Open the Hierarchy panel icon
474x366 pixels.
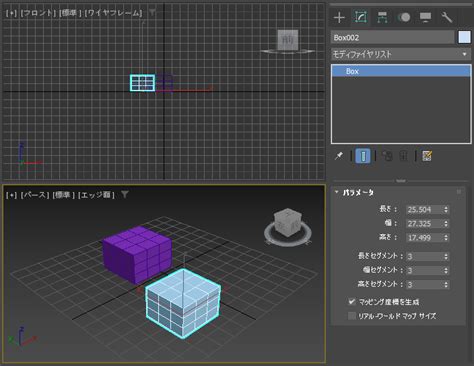click(382, 17)
